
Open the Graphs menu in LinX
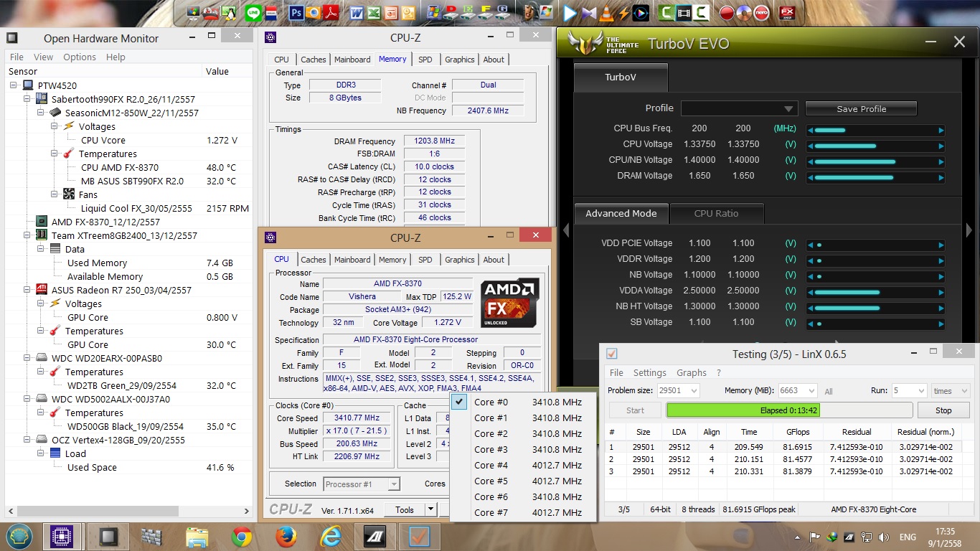coord(692,372)
